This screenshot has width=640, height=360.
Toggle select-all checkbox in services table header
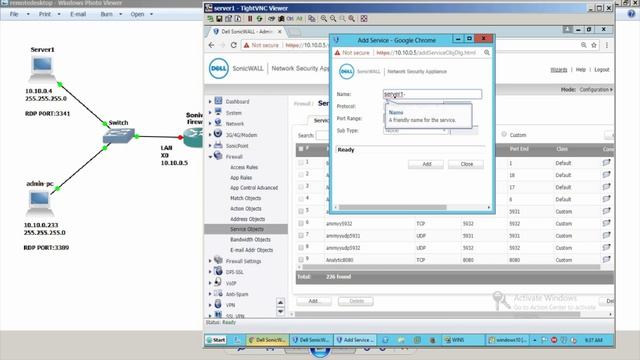(301, 149)
